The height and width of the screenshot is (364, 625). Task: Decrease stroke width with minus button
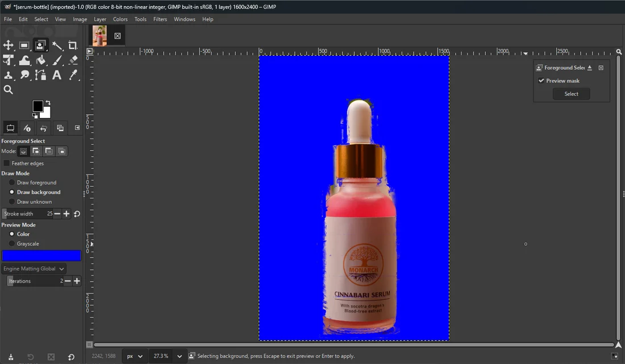click(57, 214)
